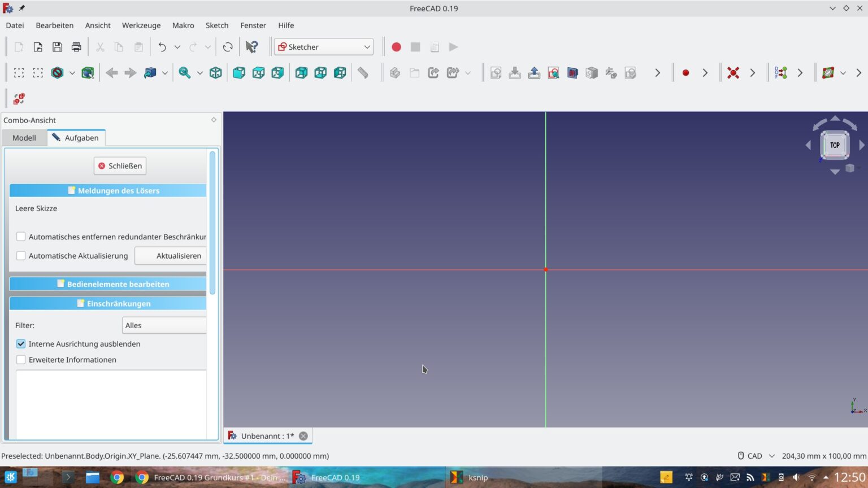Click the measure distance ruler icon
Screen dimensions: 868x488
[363, 73]
